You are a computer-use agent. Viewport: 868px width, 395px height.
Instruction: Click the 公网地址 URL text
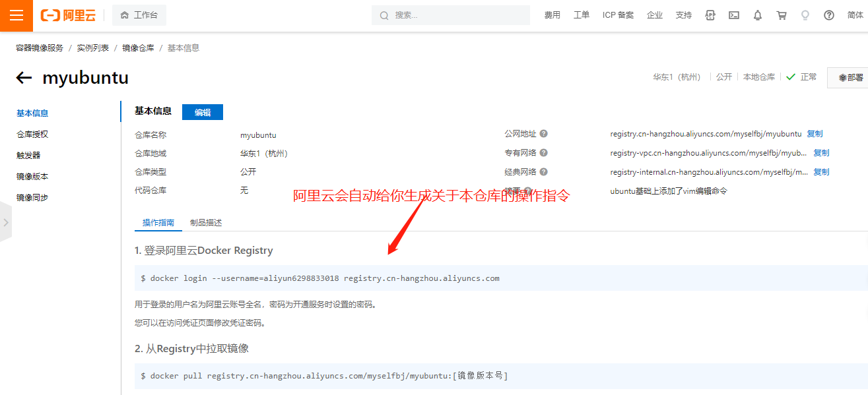click(x=706, y=134)
